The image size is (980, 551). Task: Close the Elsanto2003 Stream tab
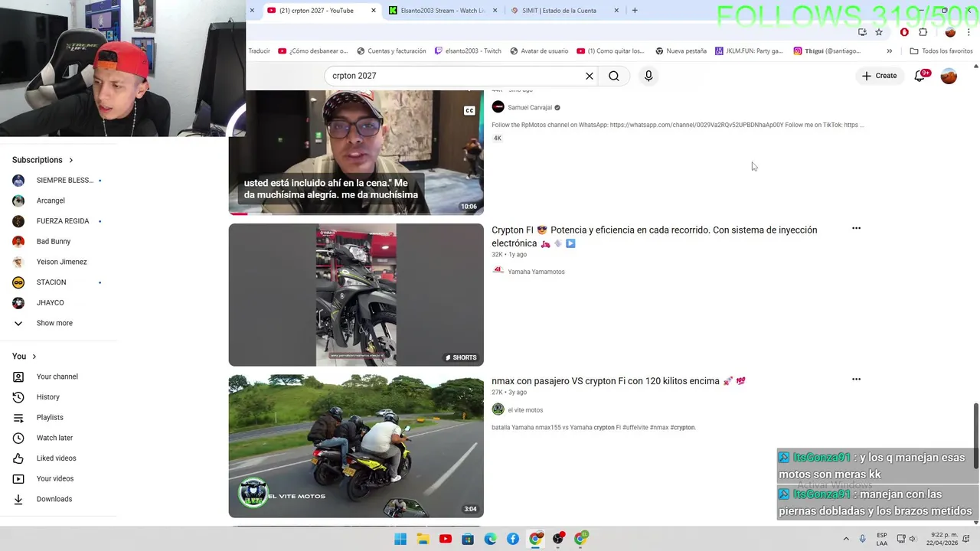(495, 11)
